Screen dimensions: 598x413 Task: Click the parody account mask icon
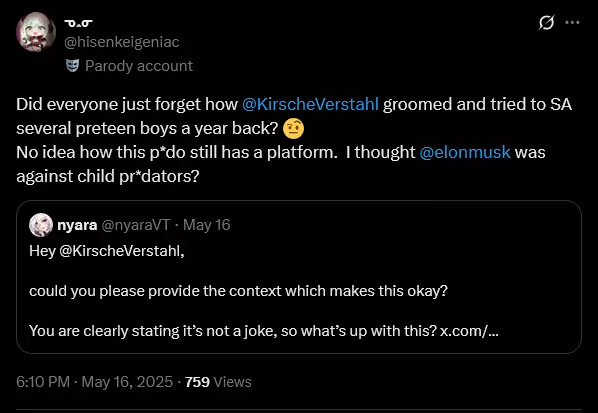(x=72, y=66)
